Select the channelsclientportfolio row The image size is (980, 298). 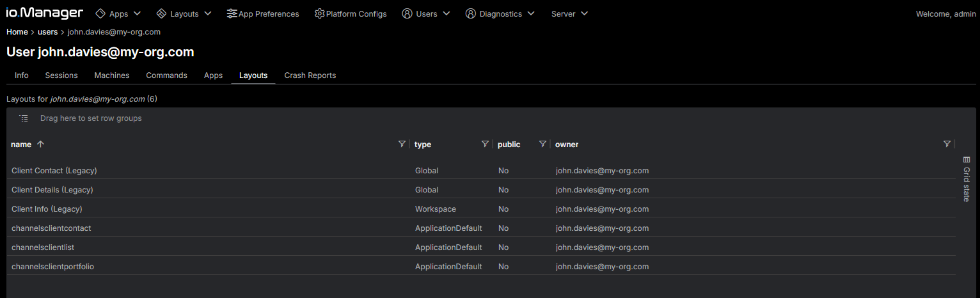point(481,267)
